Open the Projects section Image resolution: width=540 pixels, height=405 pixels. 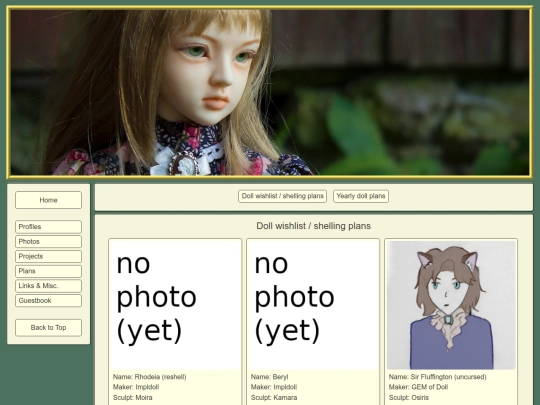coord(48,257)
